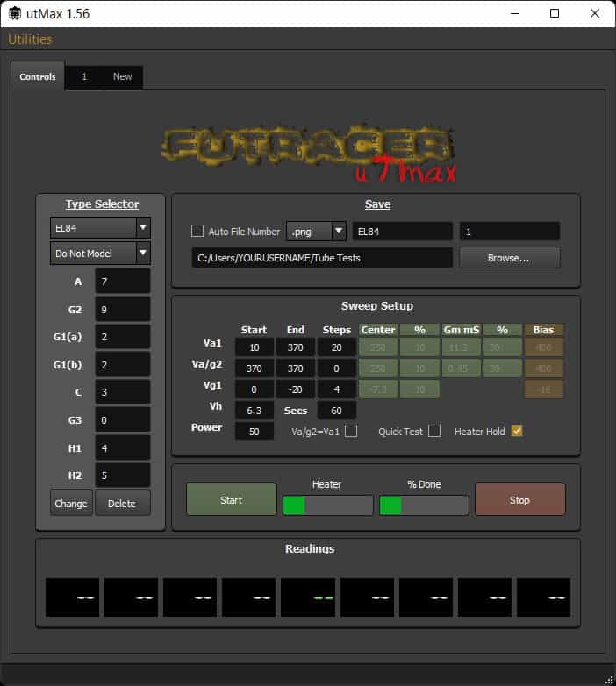Click the Va1 Gm mS field
616x686 pixels.
(x=461, y=347)
